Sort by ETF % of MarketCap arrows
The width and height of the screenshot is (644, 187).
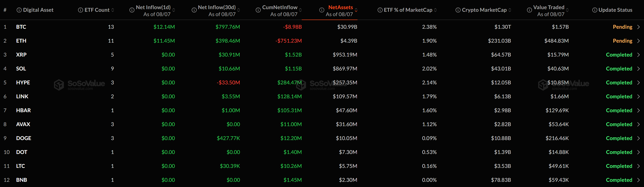(435, 10)
